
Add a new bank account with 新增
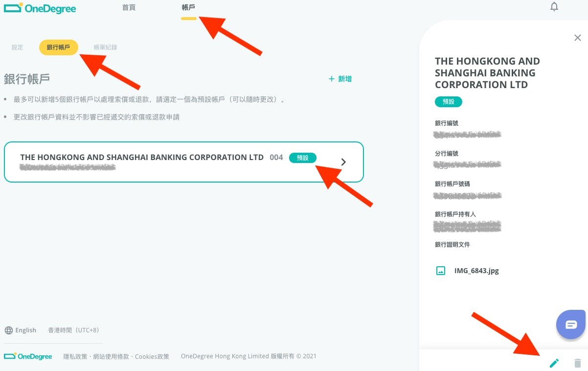[x=340, y=79]
